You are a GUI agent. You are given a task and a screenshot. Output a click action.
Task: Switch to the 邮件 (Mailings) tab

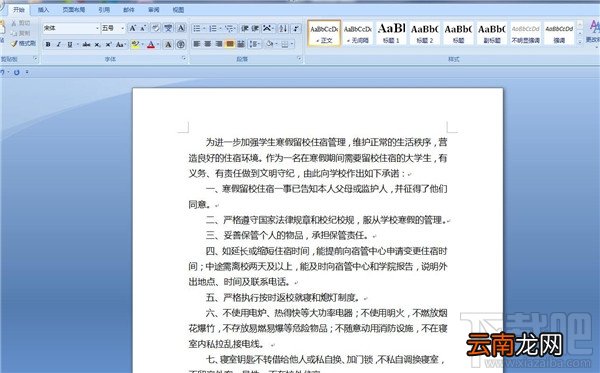coord(129,10)
